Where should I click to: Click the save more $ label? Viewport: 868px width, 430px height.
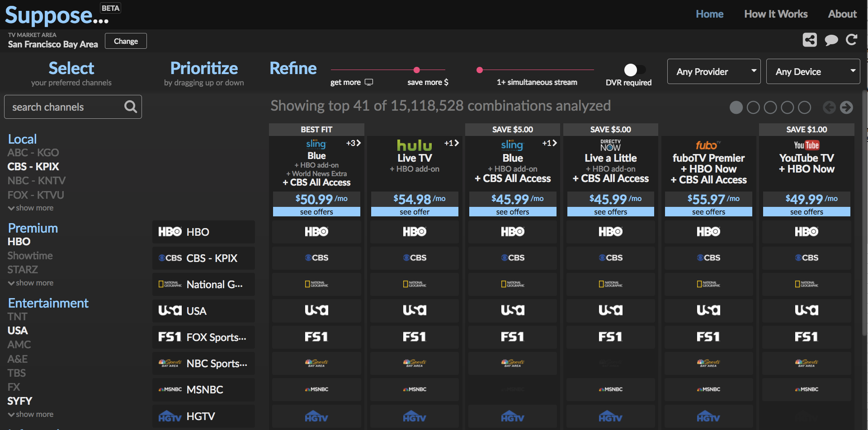(x=428, y=82)
